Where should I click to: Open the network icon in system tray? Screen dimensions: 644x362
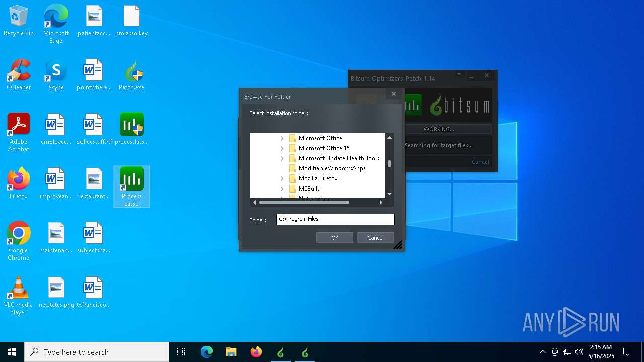pyautogui.click(x=567, y=352)
